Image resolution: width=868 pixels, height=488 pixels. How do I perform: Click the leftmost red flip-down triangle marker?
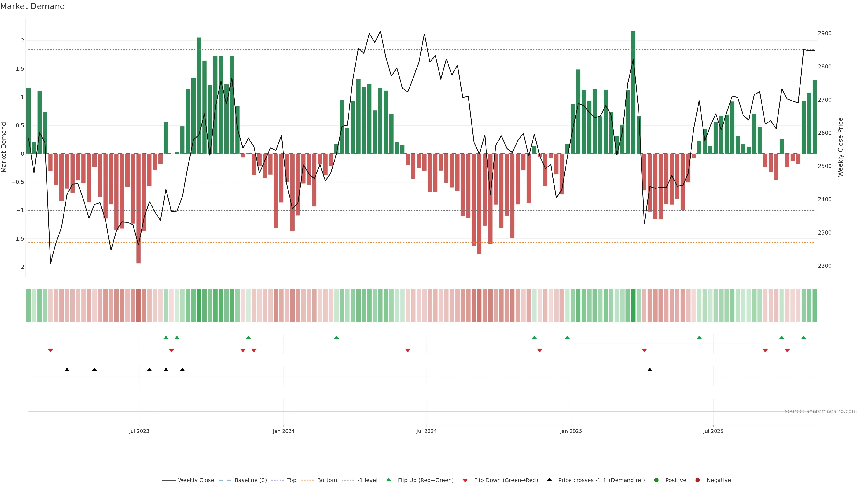pyautogui.click(x=51, y=351)
